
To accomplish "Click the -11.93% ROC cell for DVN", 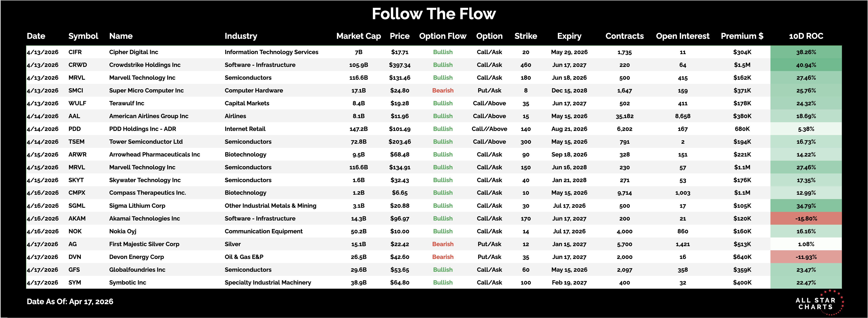I will pos(806,257).
